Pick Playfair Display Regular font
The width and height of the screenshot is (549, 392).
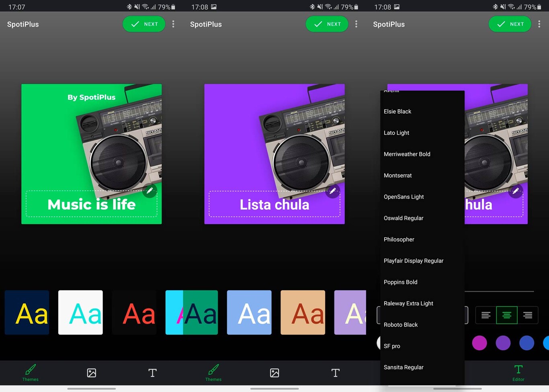(x=414, y=261)
